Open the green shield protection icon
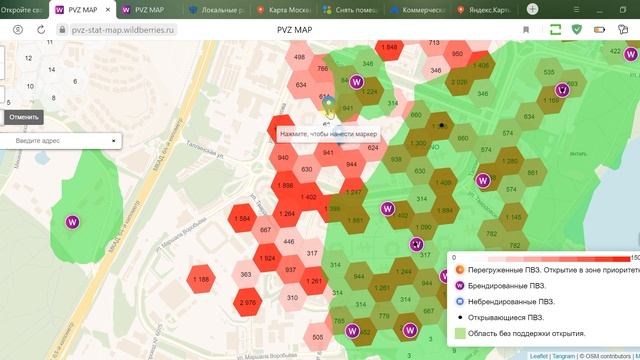Viewport: 640px width, 360px height. 576,29
